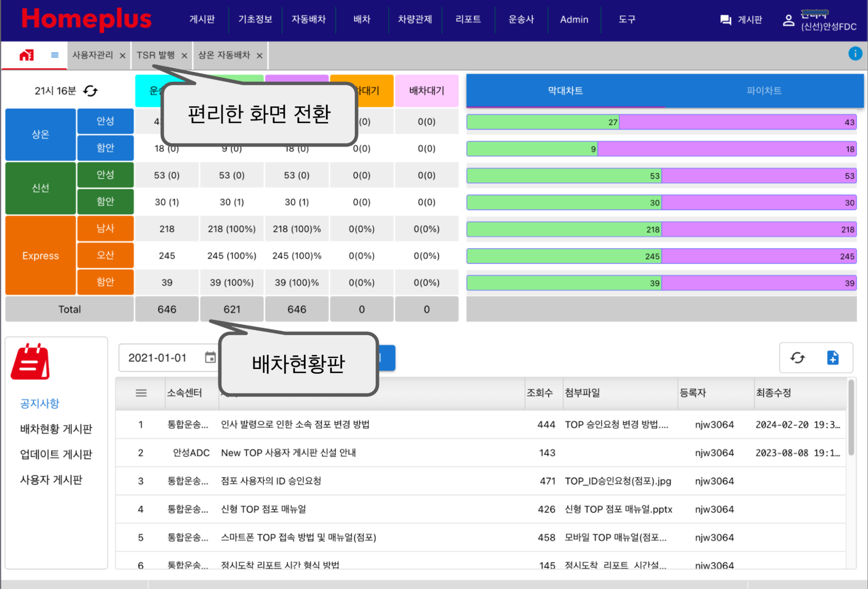Sort by the 첨부파일 column header
The width and height of the screenshot is (868, 589).
click(582, 393)
